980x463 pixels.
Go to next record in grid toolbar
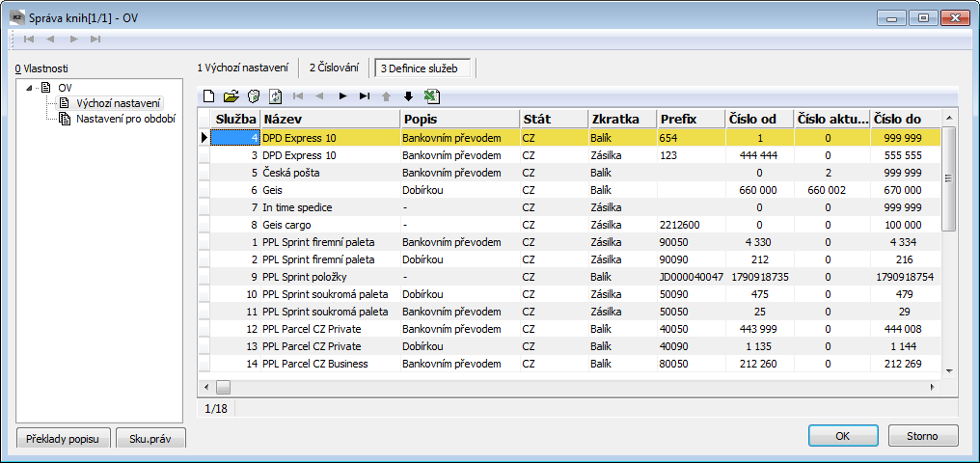[342, 96]
